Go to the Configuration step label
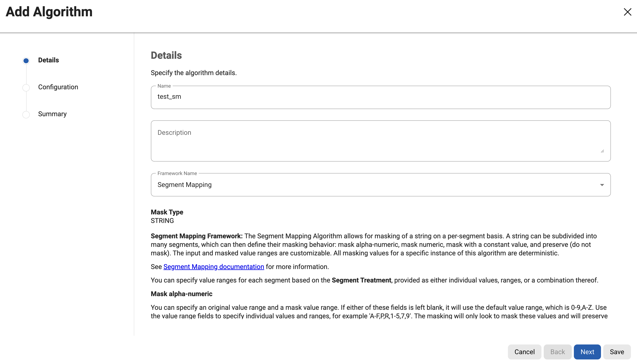Image resolution: width=637 pixels, height=364 pixels. pyautogui.click(x=58, y=87)
